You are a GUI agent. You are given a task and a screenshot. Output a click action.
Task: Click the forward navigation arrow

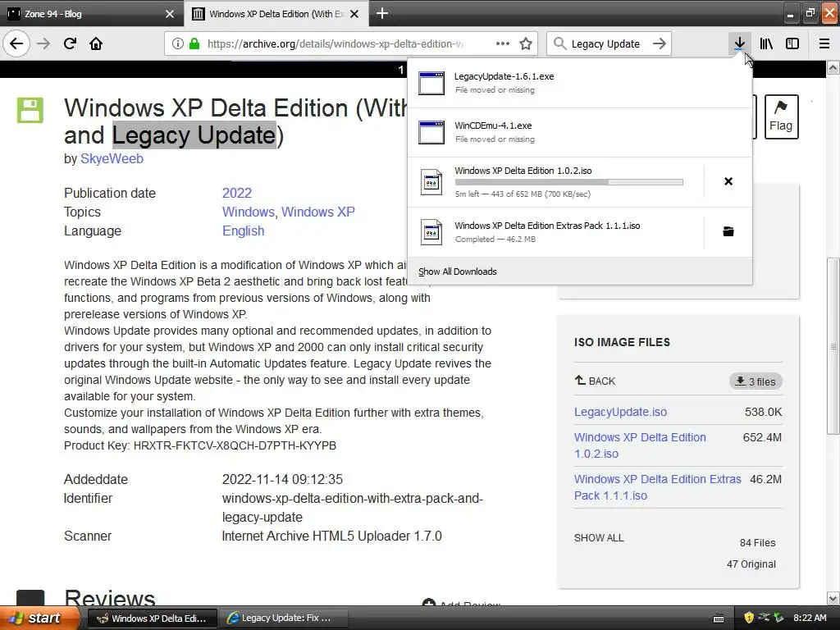[43, 43]
